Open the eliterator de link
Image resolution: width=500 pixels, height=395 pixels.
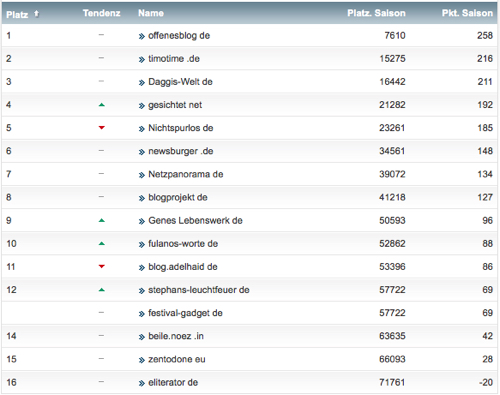pos(173,382)
